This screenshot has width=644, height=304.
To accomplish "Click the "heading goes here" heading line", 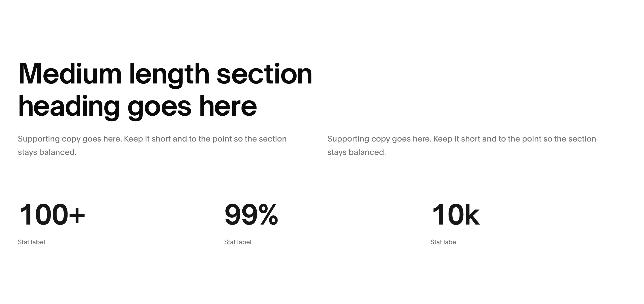I will [x=138, y=107].
